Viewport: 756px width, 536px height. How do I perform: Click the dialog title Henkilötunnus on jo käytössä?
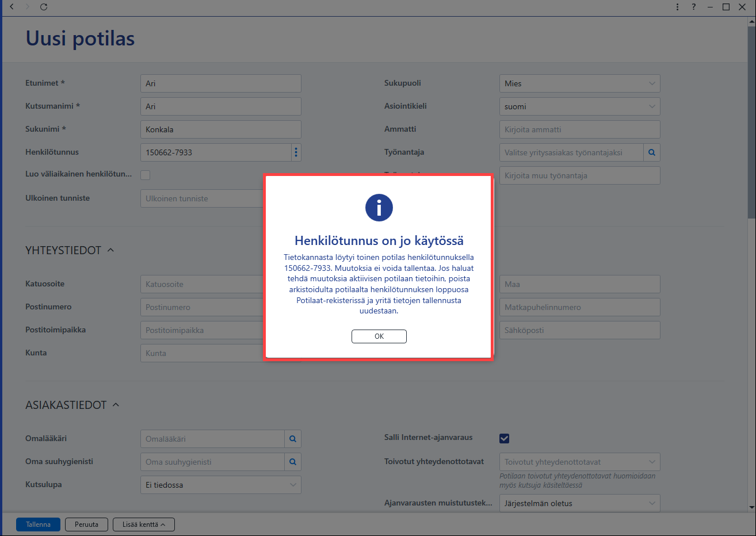coord(379,240)
